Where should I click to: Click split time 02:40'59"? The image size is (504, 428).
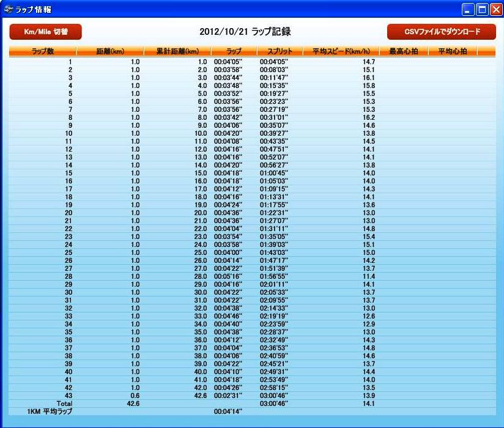tap(274, 356)
